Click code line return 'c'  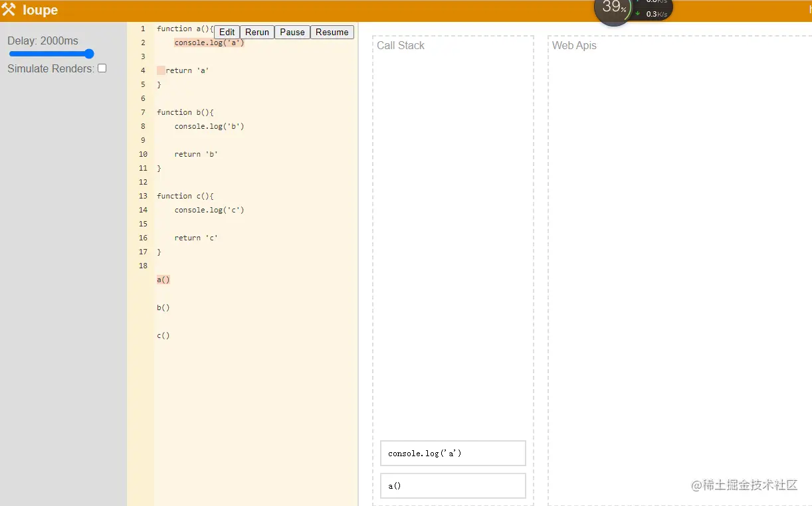coord(196,238)
